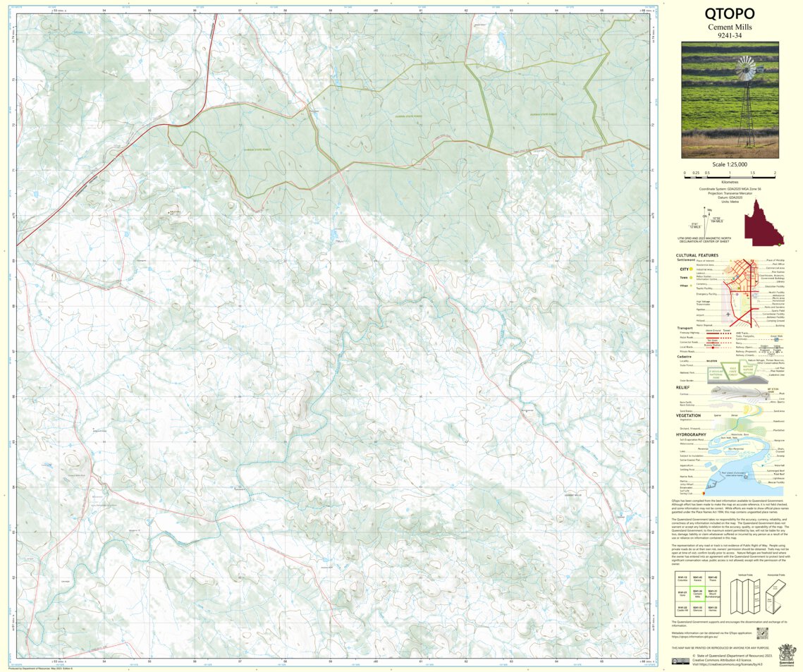Click the CC BY attribution person icon
This screenshot has width=803, height=672.
point(682,661)
